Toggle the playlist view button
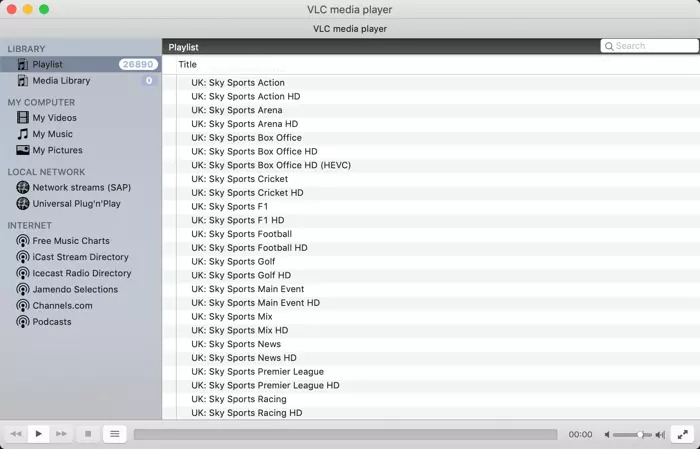 (x=115, y=434)
